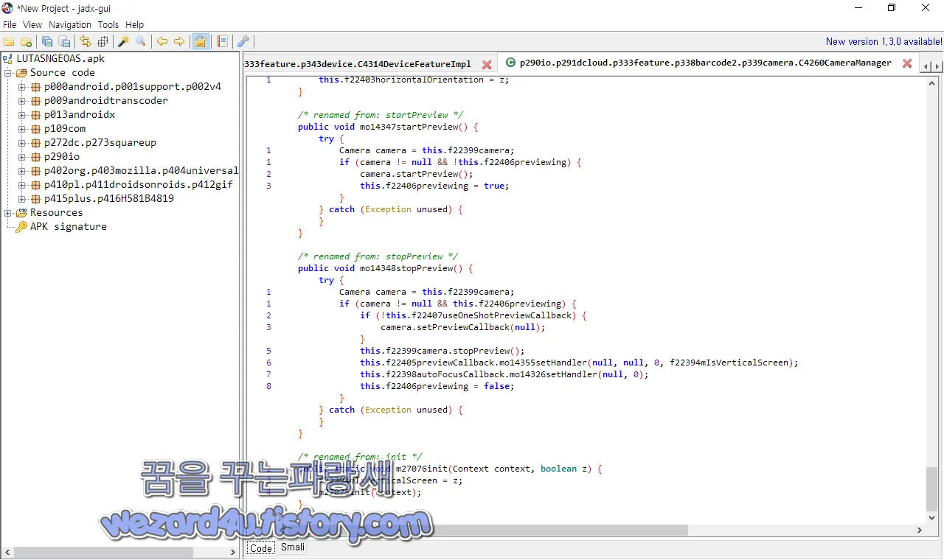Click the code scrollbar up arrow
This screenshot has width=944, height=560.
tap(932, 83)
